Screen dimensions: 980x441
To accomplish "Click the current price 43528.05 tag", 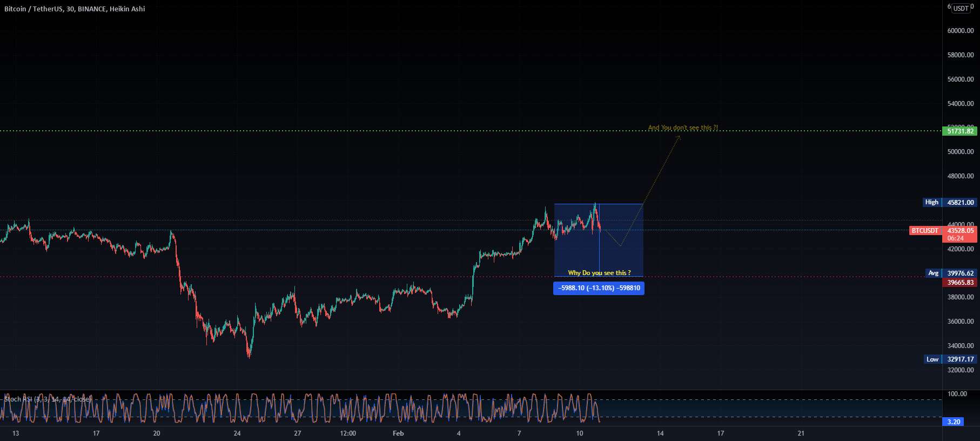I will pos(960,231).
